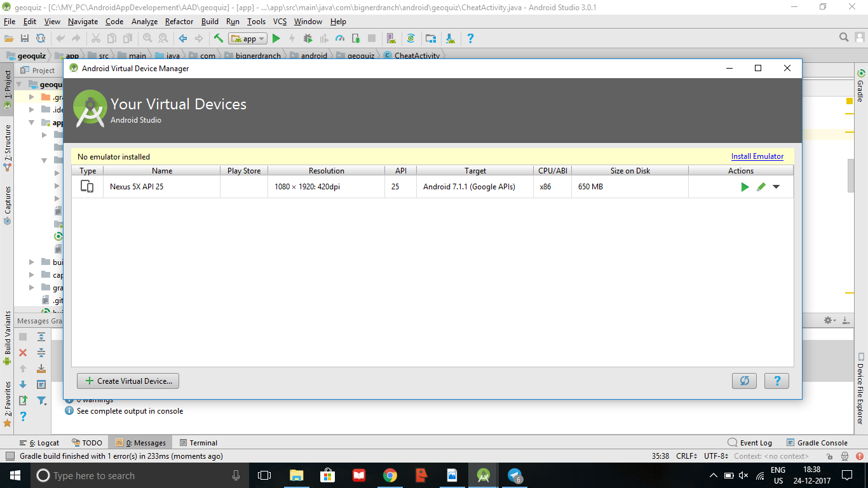Click the Find magnifier toolbar icon
Screen dimensions: 868x488
pos(147,39)
